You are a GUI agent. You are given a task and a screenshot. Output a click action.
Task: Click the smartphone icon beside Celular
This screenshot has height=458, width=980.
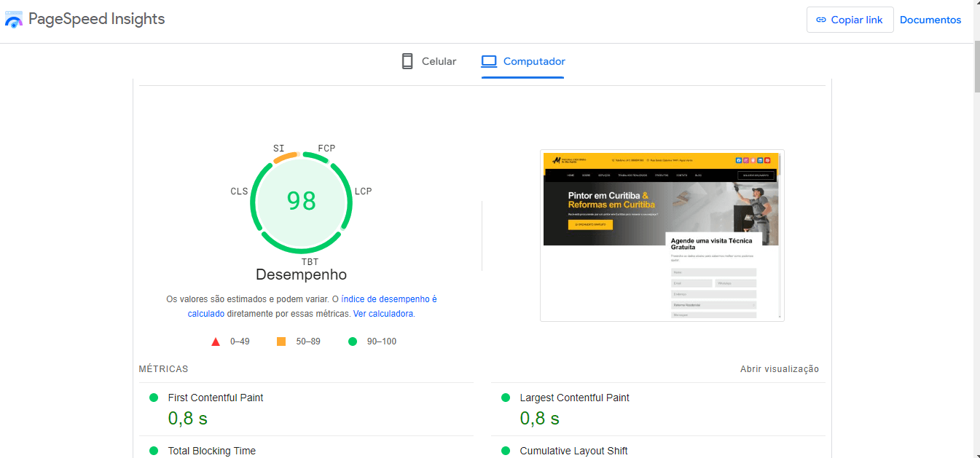(407, 61)
